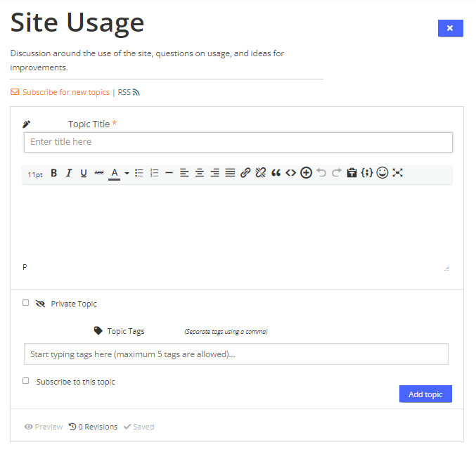476x452 pixels.
Task: Insert bulleted list
Action: pyautogui.click(x=139, y=173)
